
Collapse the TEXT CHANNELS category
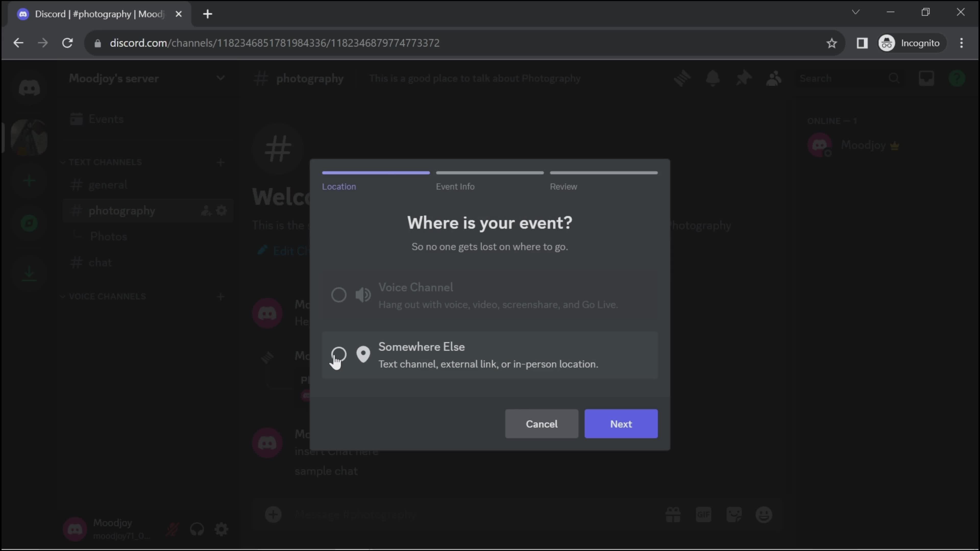pos(102,162)
